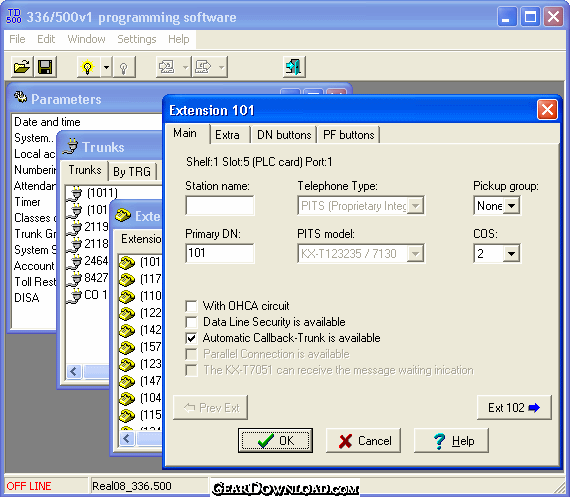Viewport: 570px width, 497px height.
Task: Select DISA in Parameters list
Action: point(27,298)
